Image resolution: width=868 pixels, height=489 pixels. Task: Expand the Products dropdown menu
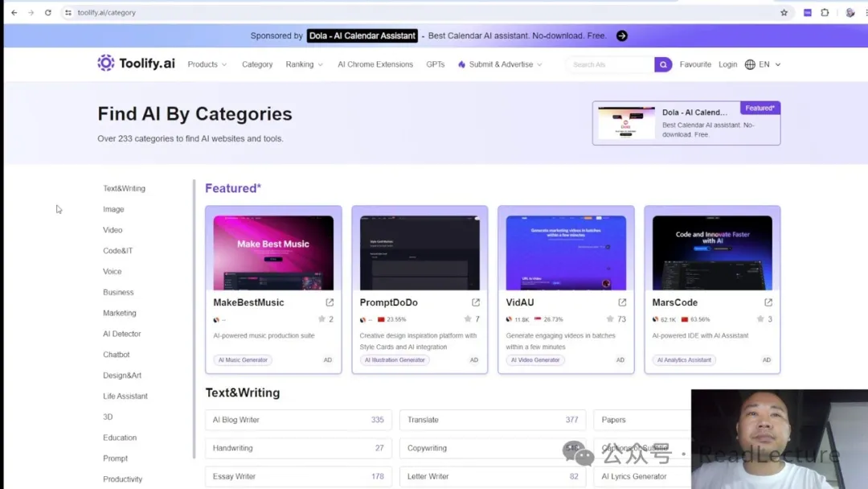pyautogui.click(x=207, y=64)
